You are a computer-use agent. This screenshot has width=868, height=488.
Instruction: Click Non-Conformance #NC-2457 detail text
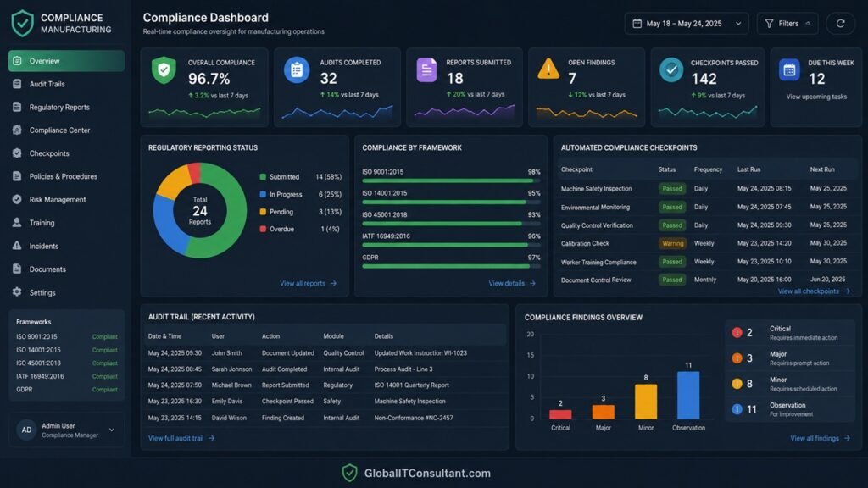pos(414,418)
